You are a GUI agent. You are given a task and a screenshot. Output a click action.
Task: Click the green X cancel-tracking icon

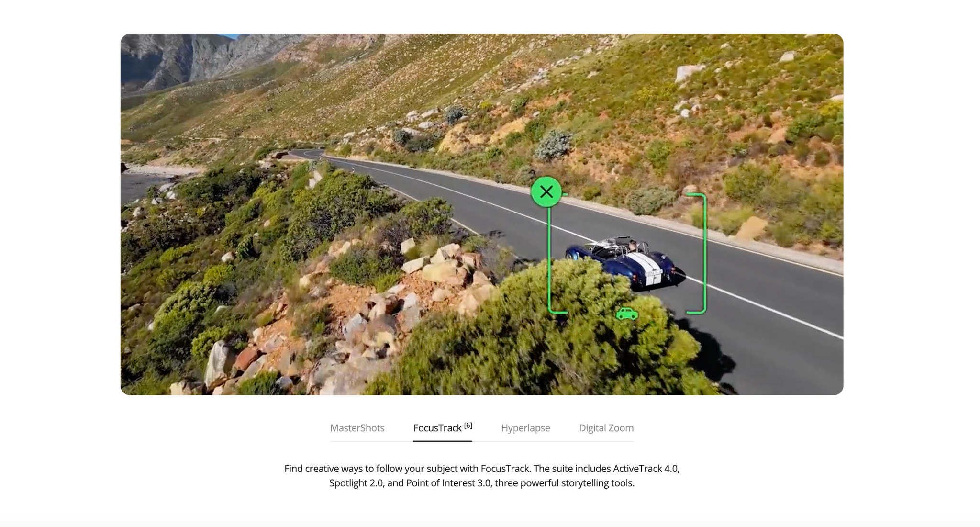tap(546, 192)
